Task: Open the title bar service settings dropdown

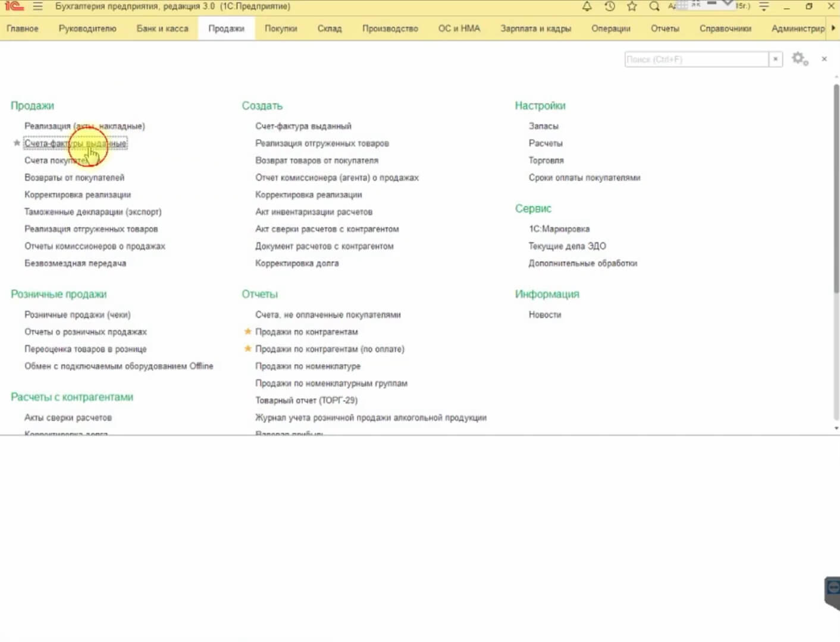Action: tap(764, 7)
